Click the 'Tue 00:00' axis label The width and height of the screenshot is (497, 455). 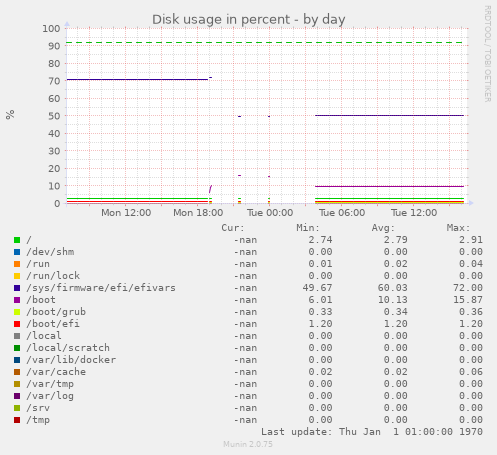click(270, 213)
